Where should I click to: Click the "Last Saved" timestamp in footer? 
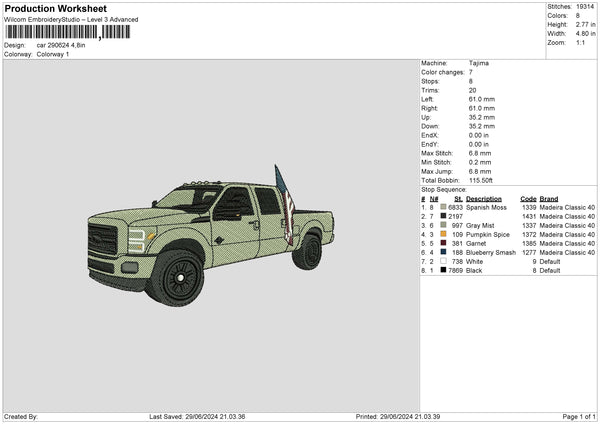pyautogui.click(x=197, y=416)
